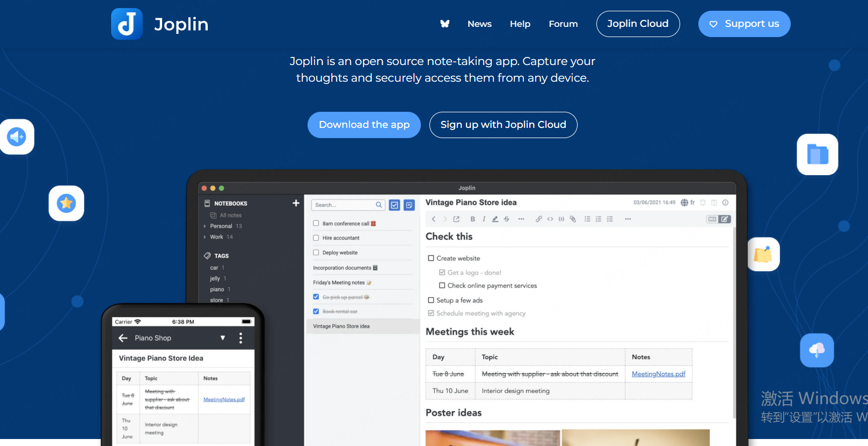Open note in external editor icon
Screen dimensions: 868x446
pyautogui.click(x=456, y=219)
